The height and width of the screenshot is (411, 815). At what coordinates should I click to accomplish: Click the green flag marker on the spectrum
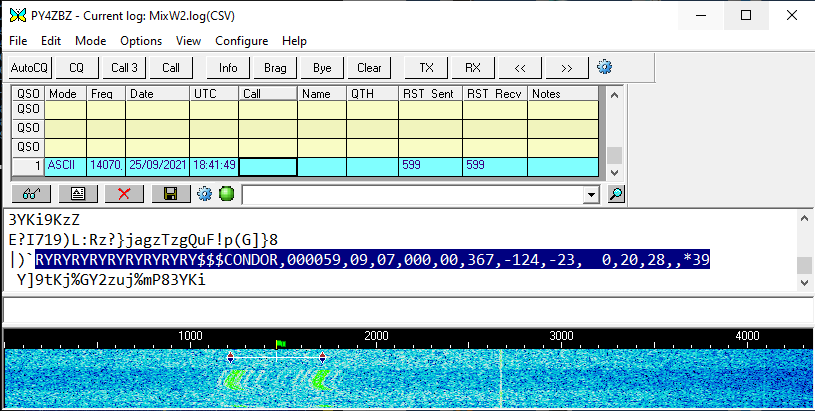pos(281,343)
